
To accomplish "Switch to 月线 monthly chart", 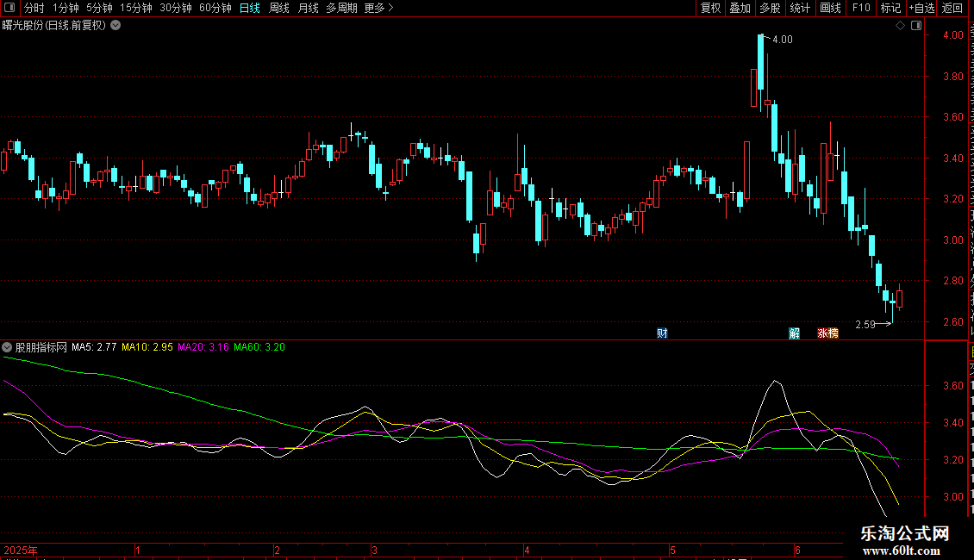I will (x=308, y=8).
